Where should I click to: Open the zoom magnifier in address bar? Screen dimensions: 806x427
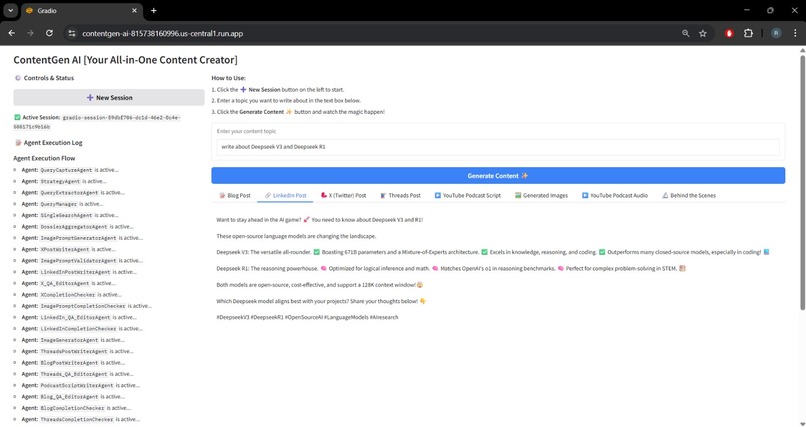coord(685,33)
